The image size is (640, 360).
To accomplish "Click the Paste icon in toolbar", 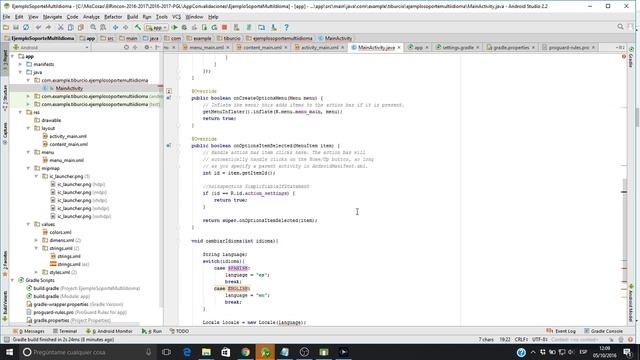I will (x=81, y=27).
